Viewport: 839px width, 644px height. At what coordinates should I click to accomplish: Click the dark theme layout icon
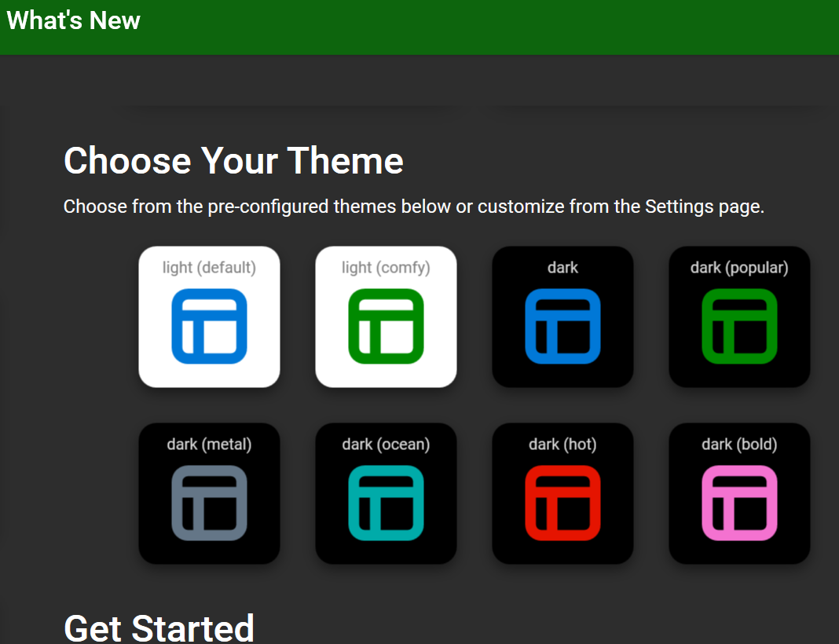tap(562, 326)
